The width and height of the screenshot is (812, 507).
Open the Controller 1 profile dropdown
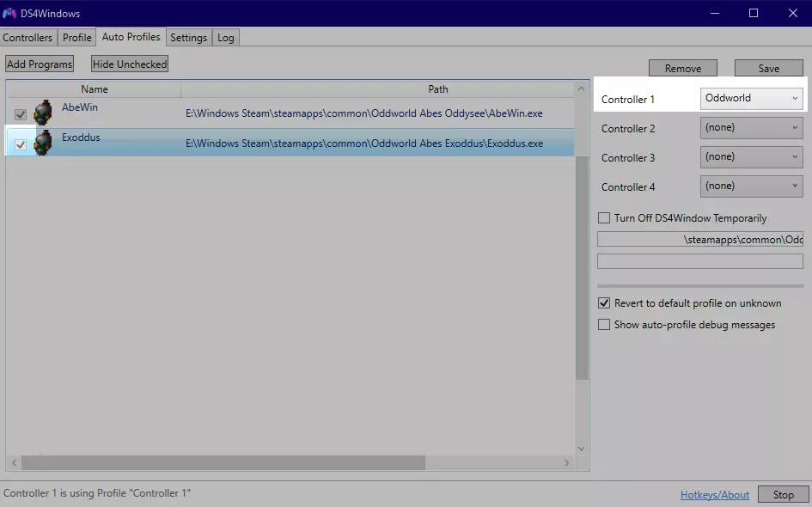click(x=751, y=99)
